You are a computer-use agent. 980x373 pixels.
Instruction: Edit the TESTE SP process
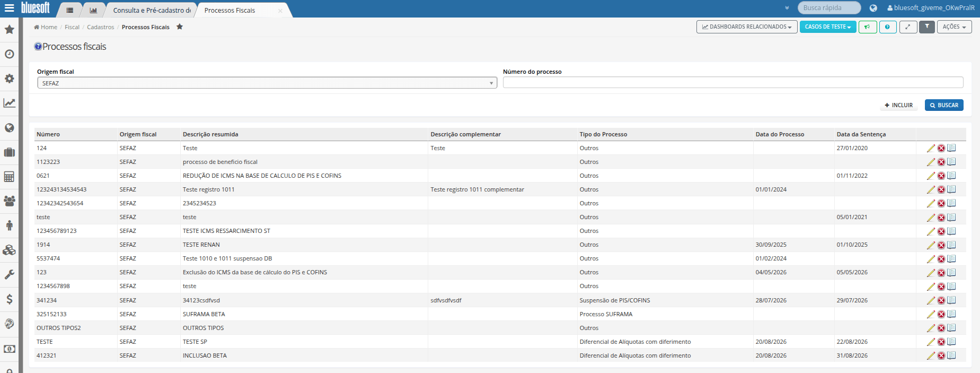click(931, 342)
